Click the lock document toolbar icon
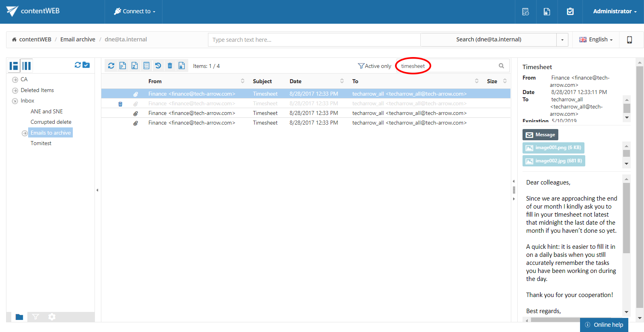Image resolution: width=644 pixels, height=332 pixels. tap(182, 66)
